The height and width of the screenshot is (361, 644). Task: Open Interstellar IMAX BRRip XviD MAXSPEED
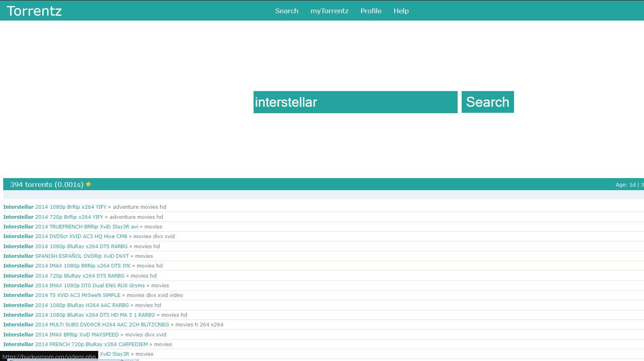61,334
